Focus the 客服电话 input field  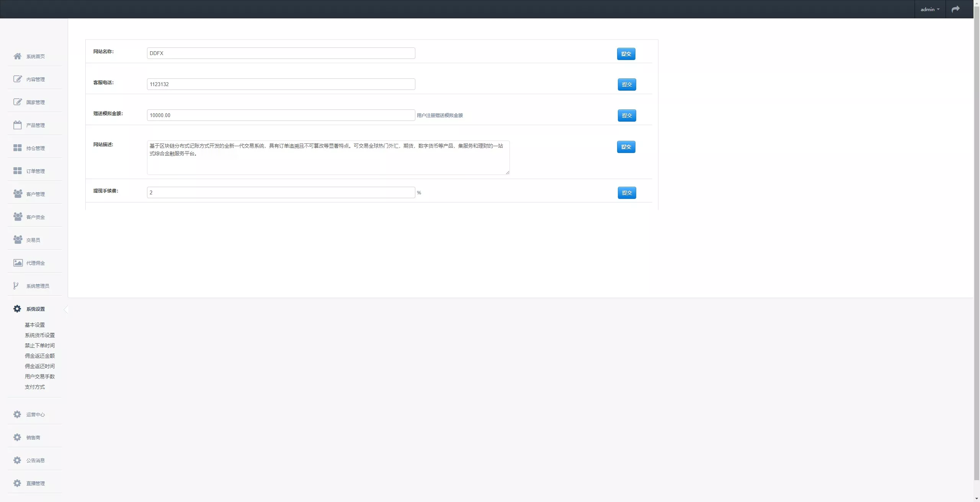[281, 84]
